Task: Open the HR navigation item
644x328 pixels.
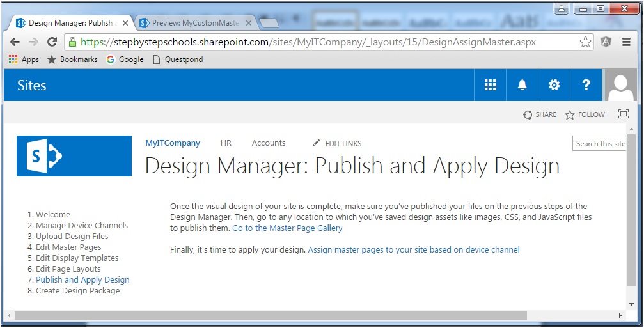Action: point(226,143)
